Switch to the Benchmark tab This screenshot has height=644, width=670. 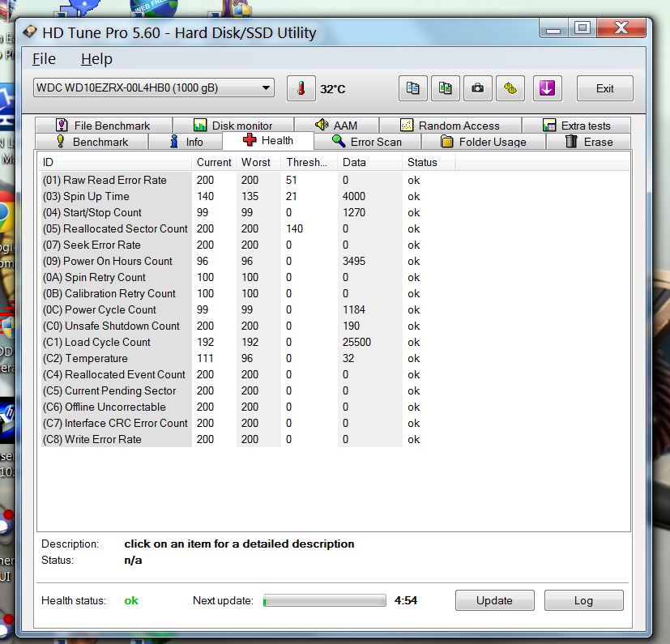(92, 142)
